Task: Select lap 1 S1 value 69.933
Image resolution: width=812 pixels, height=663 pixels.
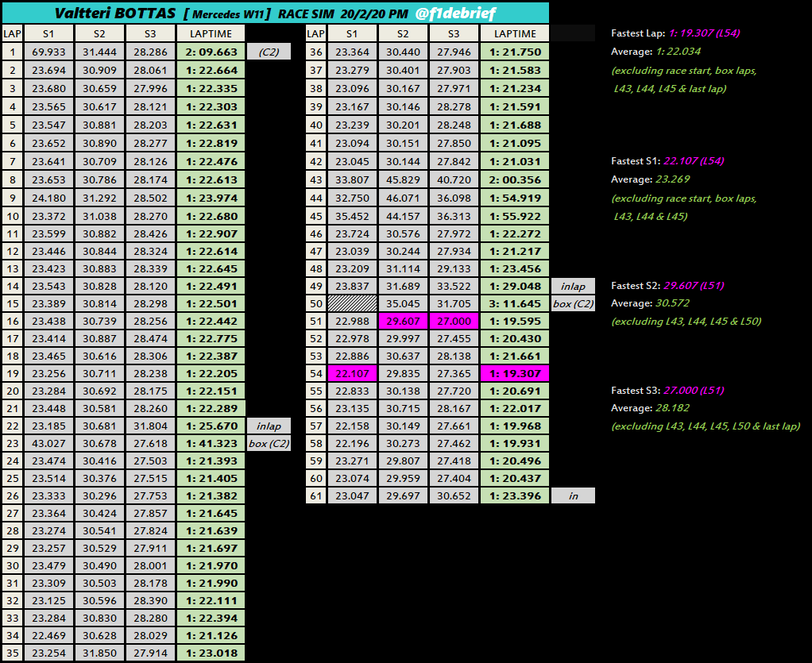Action: pyautogui.click(x=48, y=52)
